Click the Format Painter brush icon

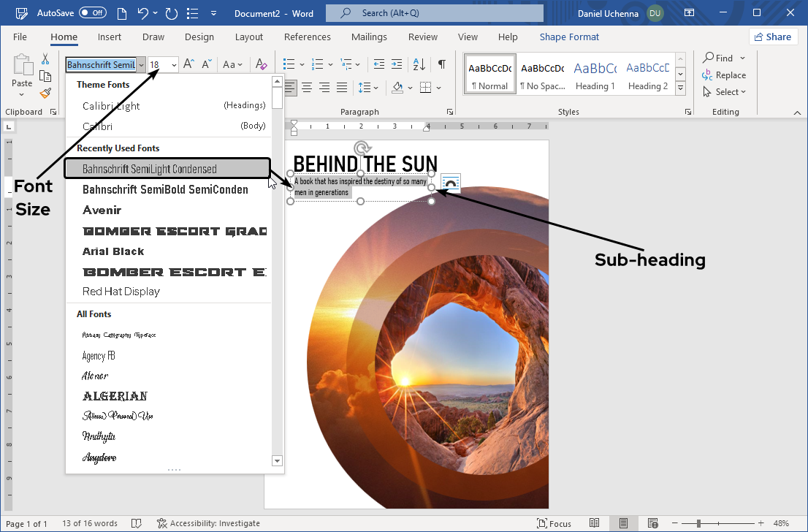(x=45, y=93)
